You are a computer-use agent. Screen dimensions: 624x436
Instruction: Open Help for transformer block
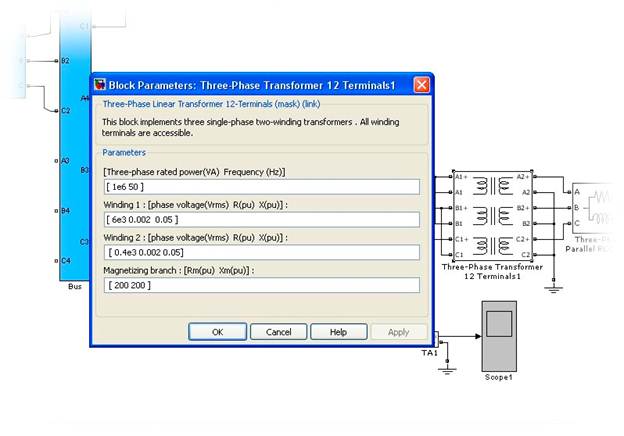(338, 332)
